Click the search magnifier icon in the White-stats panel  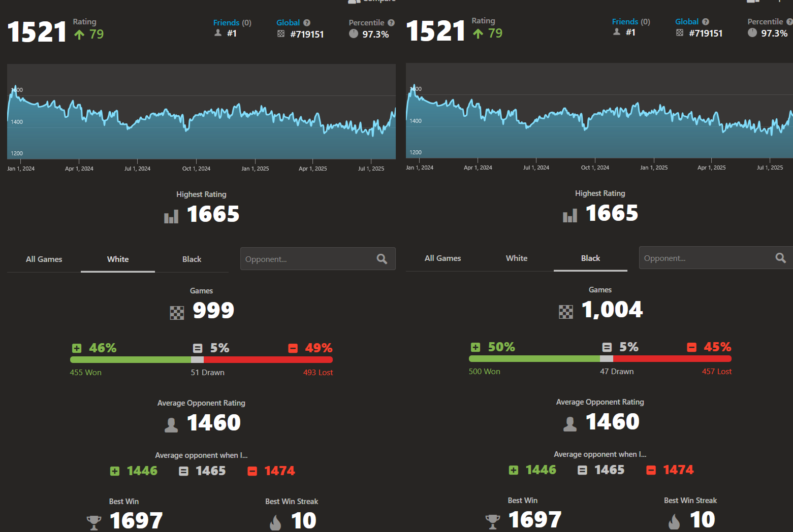pos(382,259)
